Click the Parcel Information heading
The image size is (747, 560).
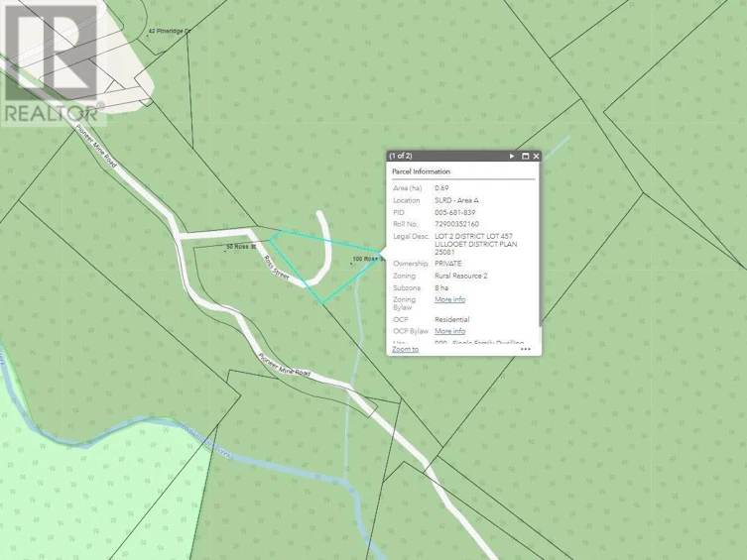[x=422, y=171]
